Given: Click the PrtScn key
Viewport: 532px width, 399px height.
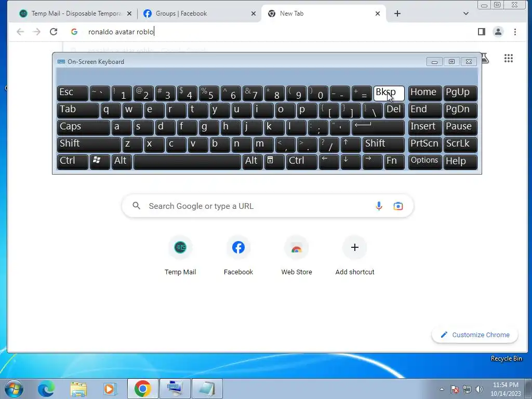Looking at the screenshot, I should click(x=425, y=145).
